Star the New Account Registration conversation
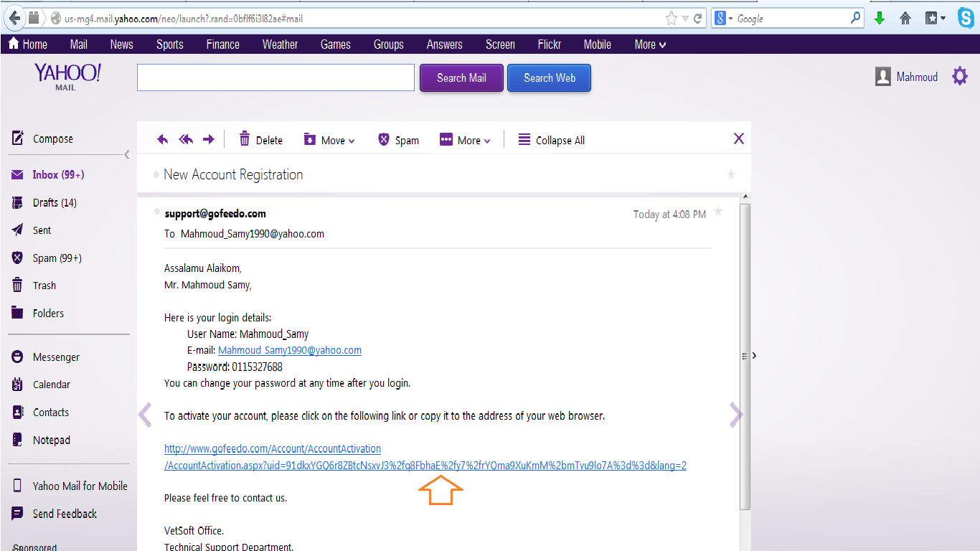980x551 pixels. (731, 174)
